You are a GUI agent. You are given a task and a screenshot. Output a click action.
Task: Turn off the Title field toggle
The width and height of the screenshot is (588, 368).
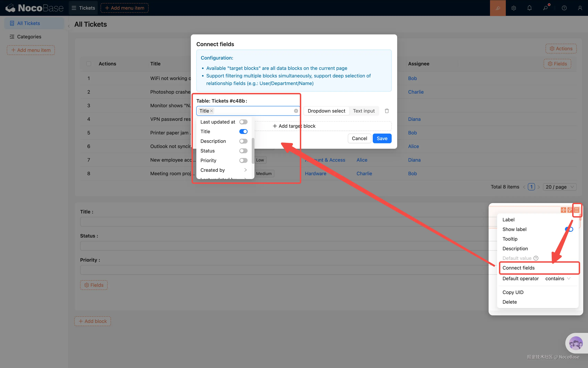pos(243,132)
